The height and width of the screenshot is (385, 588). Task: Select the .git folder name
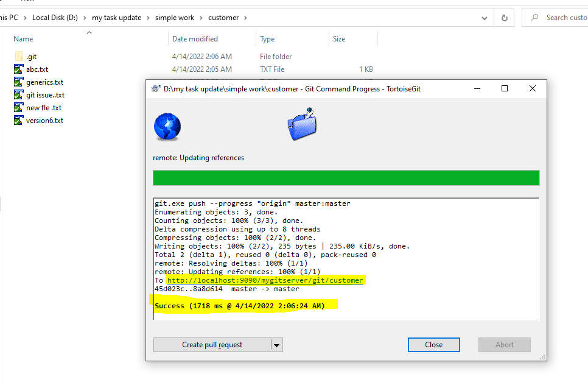coord(32,57)
